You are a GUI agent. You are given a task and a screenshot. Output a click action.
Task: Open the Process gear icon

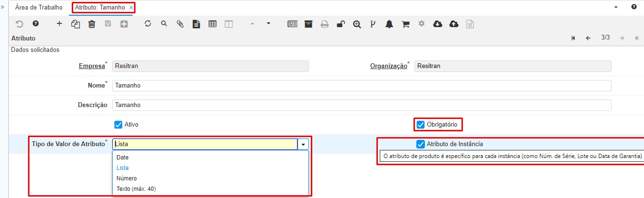421,23
